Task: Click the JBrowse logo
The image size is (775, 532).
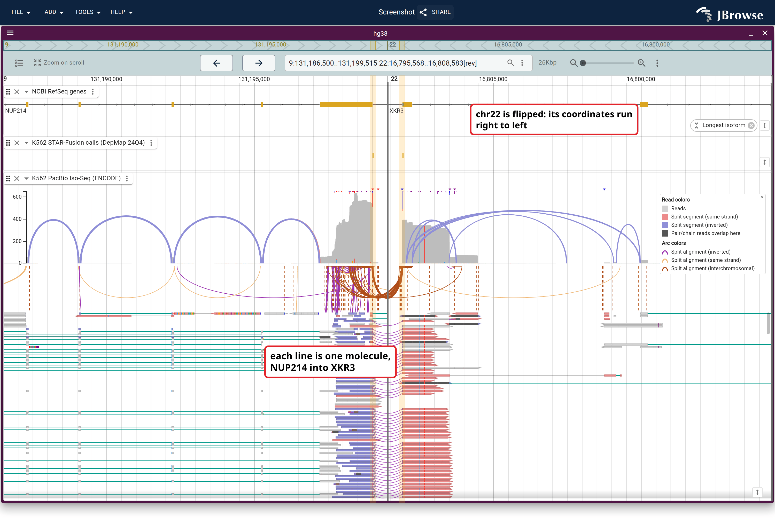Action: coord(729,15)
